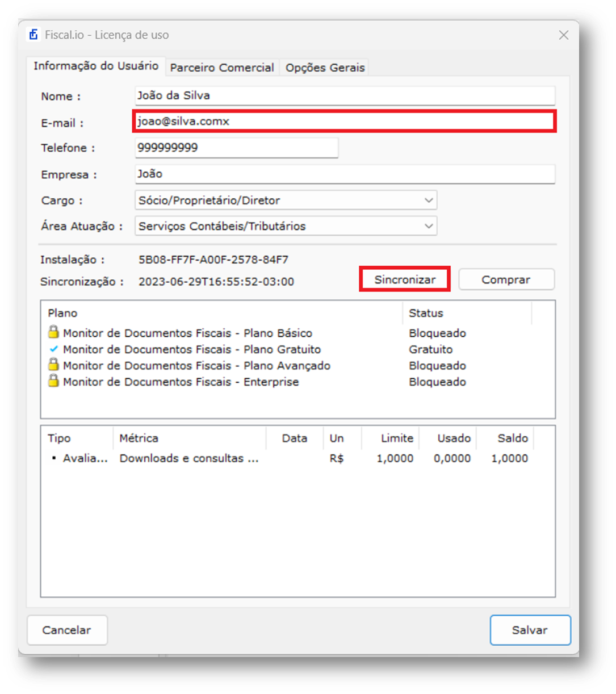Image resolution: width=616 pixels, height=694 pixels.
Task: Click Bloqueado status of Enterprise plan
Action: click(x=437, y=382)
